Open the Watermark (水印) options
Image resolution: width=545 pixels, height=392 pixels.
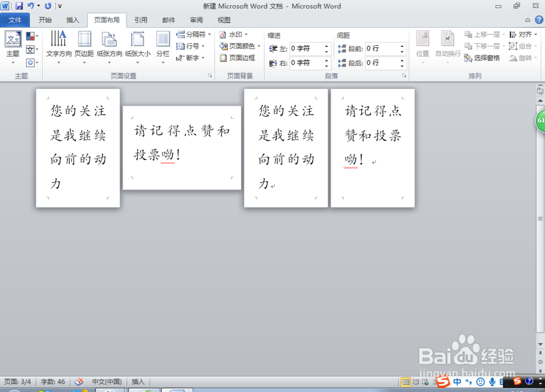pos(234,34)
